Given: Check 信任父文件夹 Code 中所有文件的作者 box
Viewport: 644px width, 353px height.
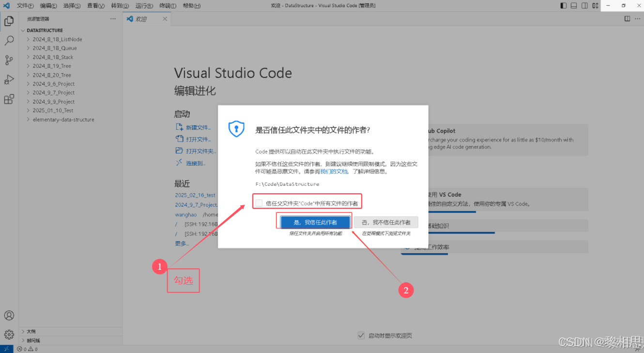Looking at the screenshot, I should coord(259,203).
